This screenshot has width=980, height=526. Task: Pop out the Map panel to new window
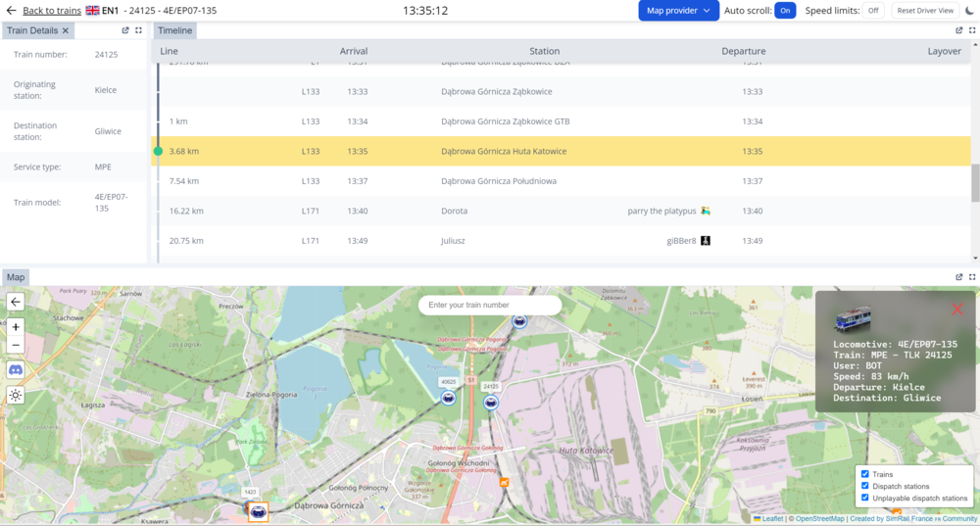click(958, 277)
